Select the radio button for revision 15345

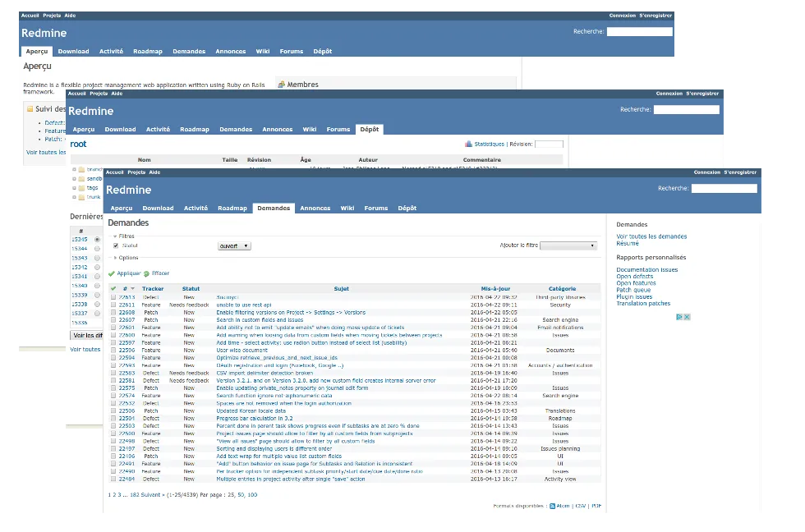tap(97, 240)
